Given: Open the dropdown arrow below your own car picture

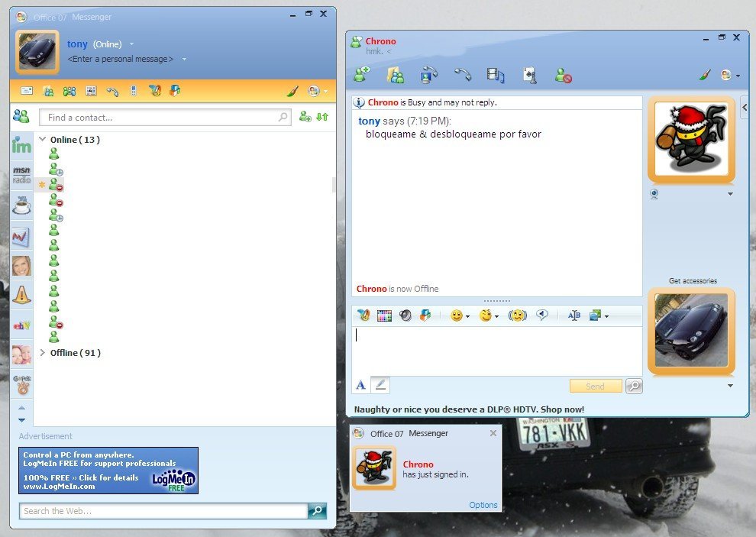Looking at the screenshot, I should [x=731, y=386].
